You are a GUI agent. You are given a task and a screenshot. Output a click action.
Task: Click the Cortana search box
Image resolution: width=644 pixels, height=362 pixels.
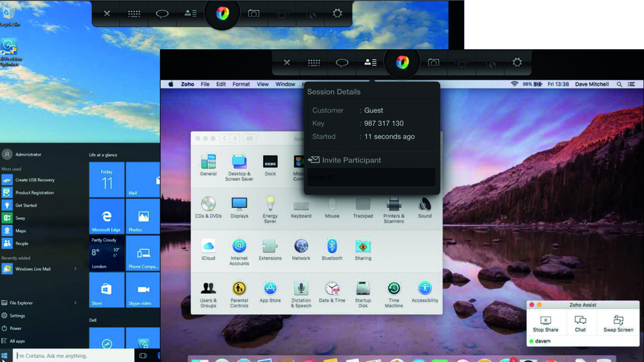[73, 356]
